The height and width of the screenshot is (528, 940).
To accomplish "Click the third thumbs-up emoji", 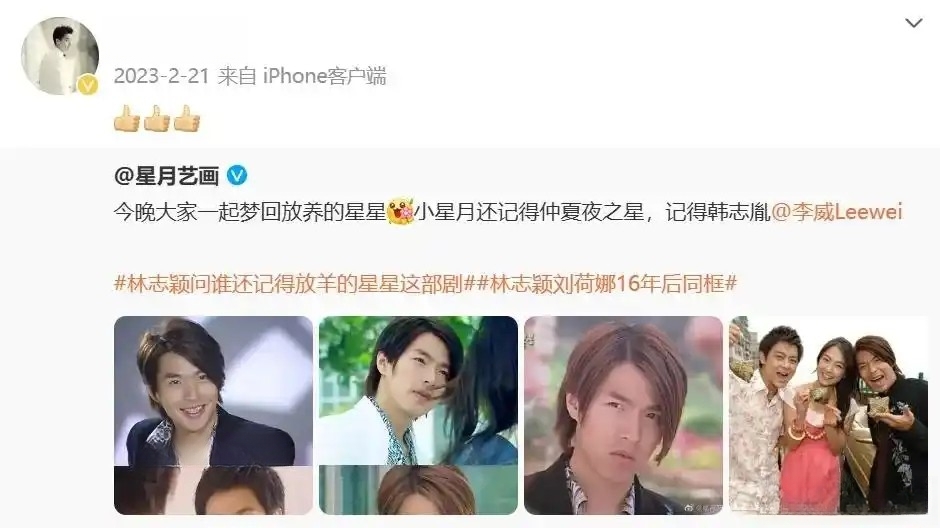I will (186, 118).
